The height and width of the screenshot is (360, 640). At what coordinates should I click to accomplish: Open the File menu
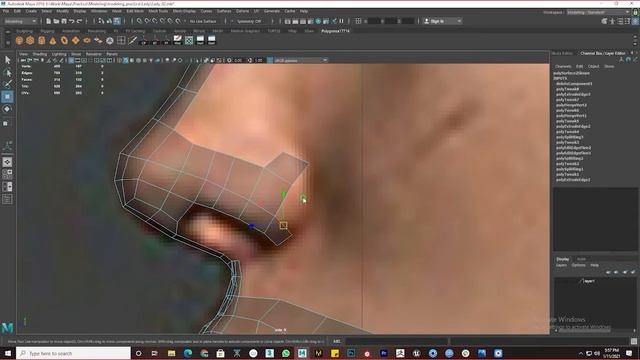[6, 11]
